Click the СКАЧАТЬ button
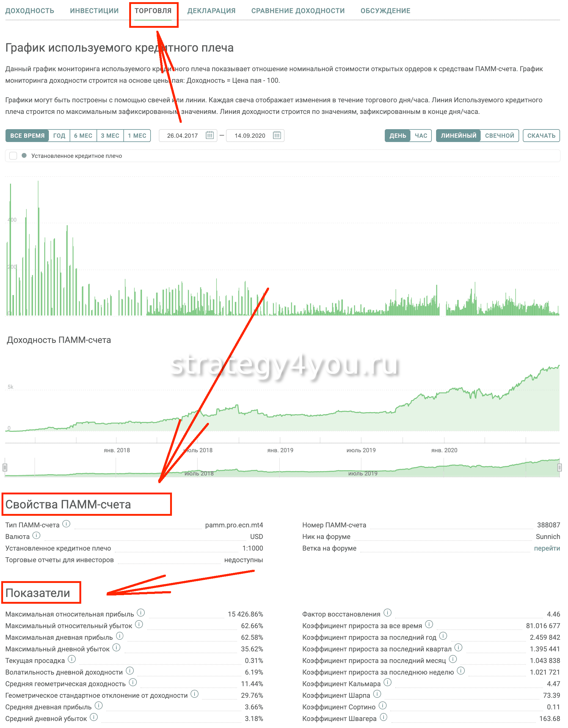 541,136
